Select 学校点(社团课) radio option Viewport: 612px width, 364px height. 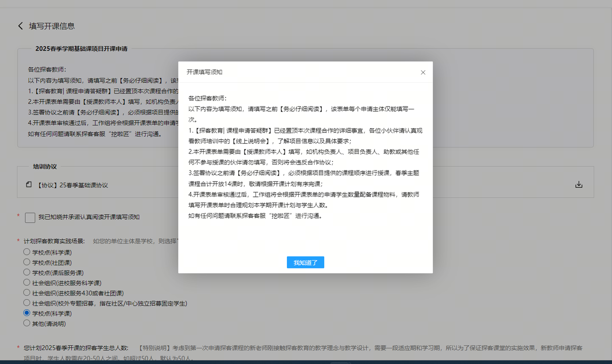(27, 262)
